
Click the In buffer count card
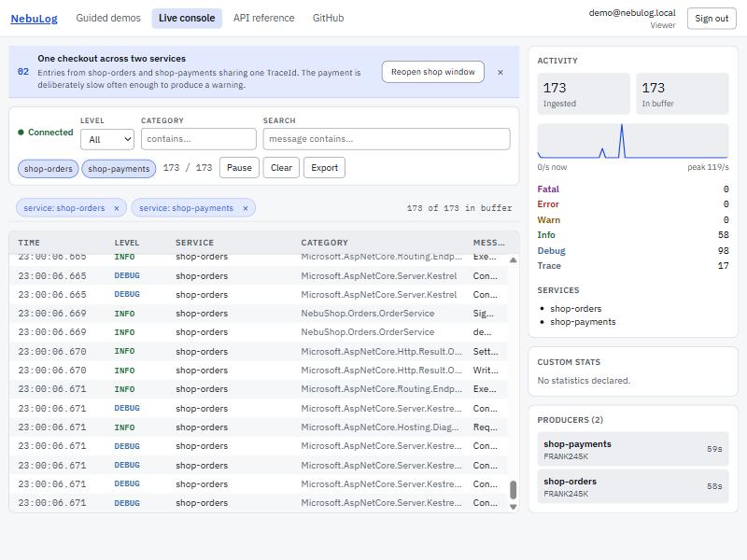click(683, 94)
